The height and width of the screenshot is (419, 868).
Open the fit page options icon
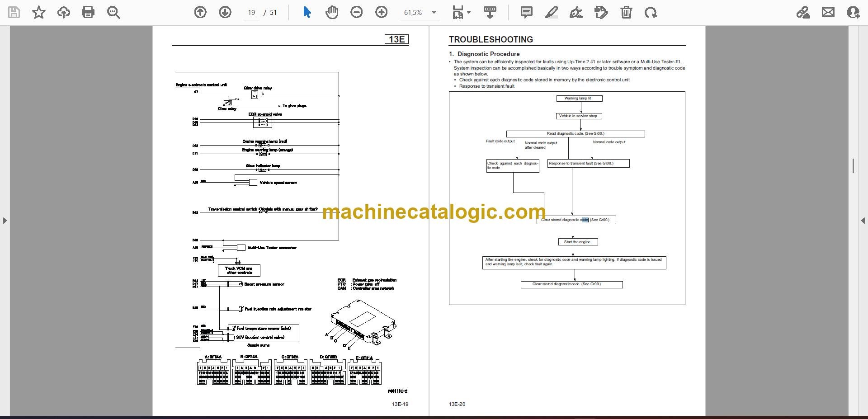(458, 12)
